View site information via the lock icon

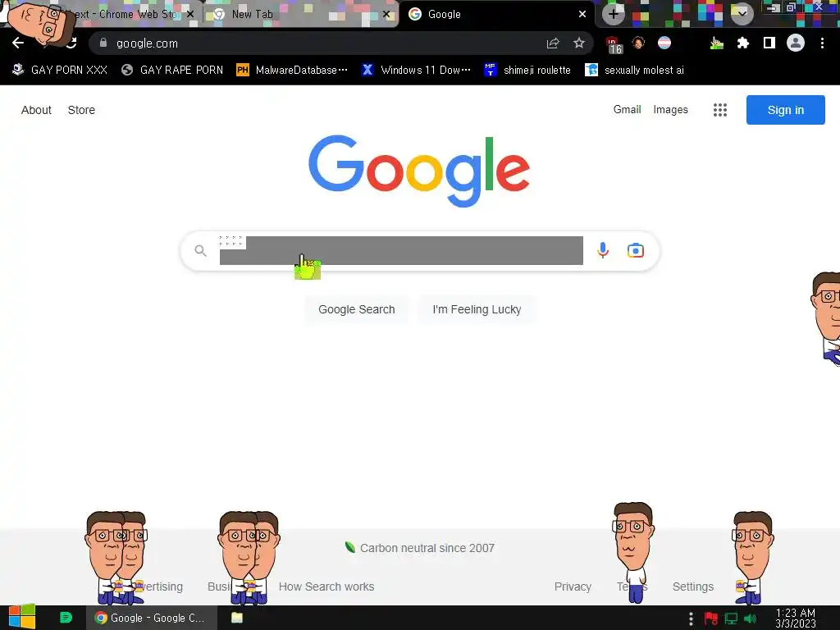point(103,43)
